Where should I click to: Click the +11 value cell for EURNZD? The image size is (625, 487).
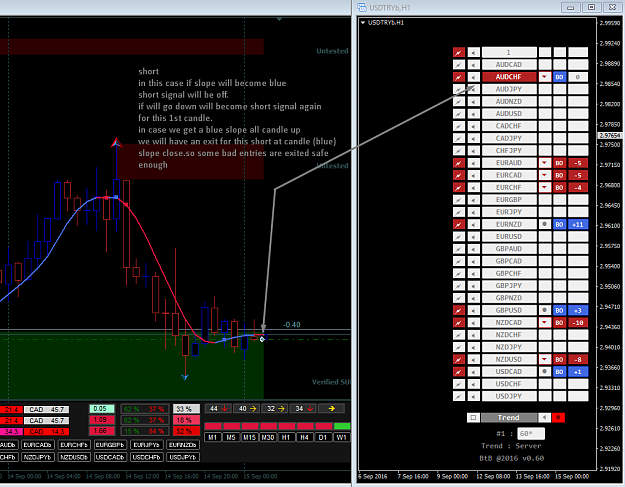coord(578,224)
